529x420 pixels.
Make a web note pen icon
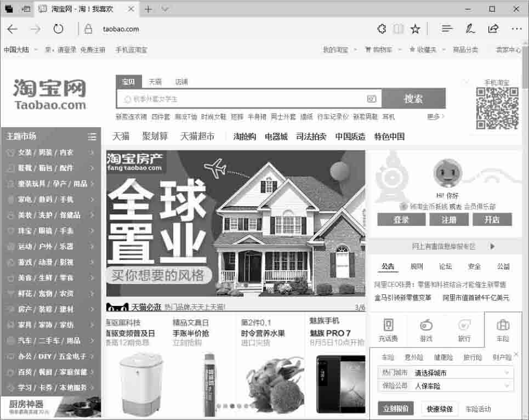point(470,29)
